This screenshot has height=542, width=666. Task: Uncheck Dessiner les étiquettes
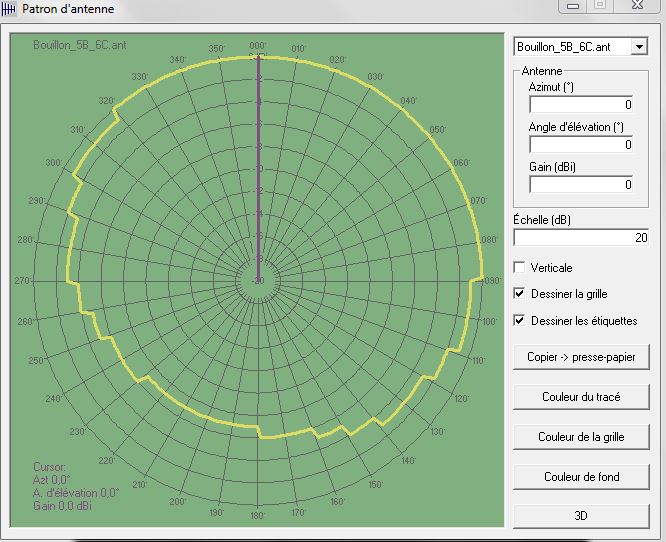519,320
